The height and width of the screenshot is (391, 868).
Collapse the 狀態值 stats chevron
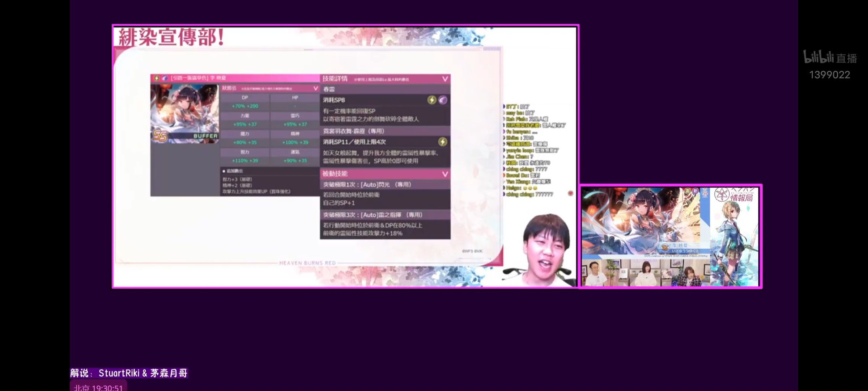316,88
